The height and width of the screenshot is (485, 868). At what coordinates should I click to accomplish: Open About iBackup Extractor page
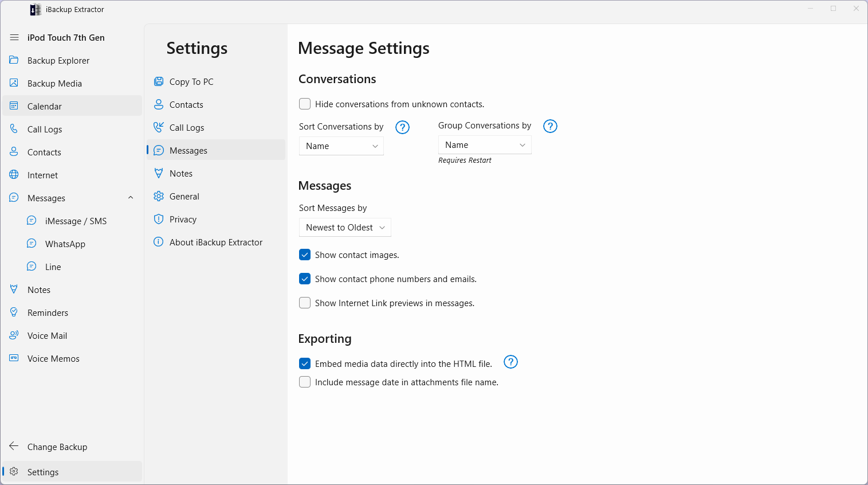pos(215,242)
